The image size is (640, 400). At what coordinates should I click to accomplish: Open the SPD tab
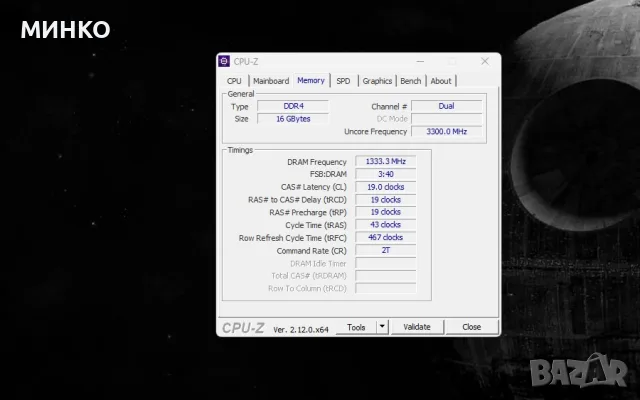click(343, 81)
